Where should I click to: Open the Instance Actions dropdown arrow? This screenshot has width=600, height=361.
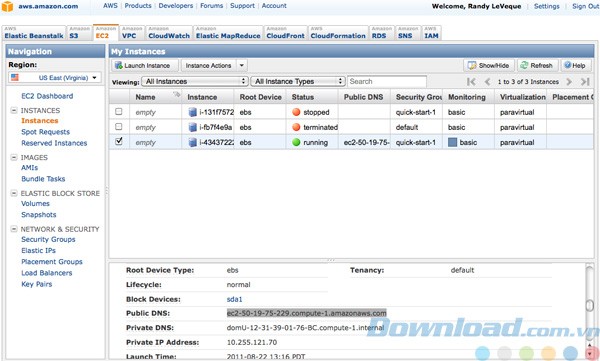tap(241, 65)
